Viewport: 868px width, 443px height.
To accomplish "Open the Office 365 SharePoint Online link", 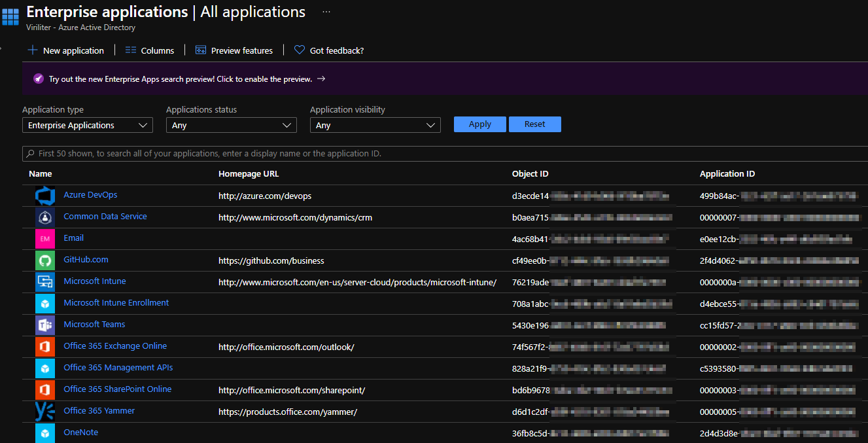I will tap(118, 389).
